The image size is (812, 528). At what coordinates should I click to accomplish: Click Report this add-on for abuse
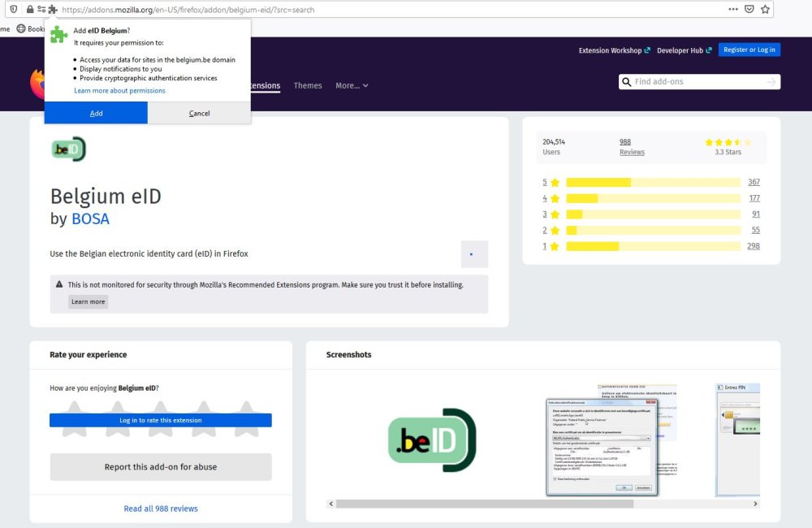click(x=161, y=467)
